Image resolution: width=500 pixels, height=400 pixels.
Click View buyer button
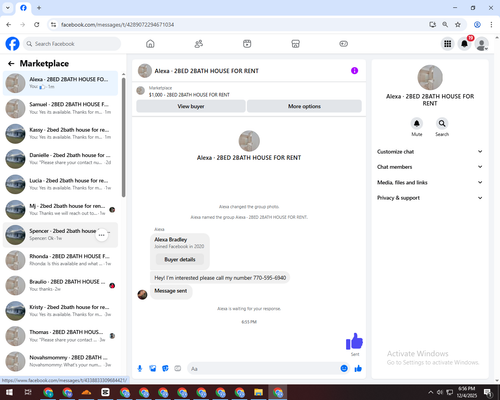(x=191, y=106)
